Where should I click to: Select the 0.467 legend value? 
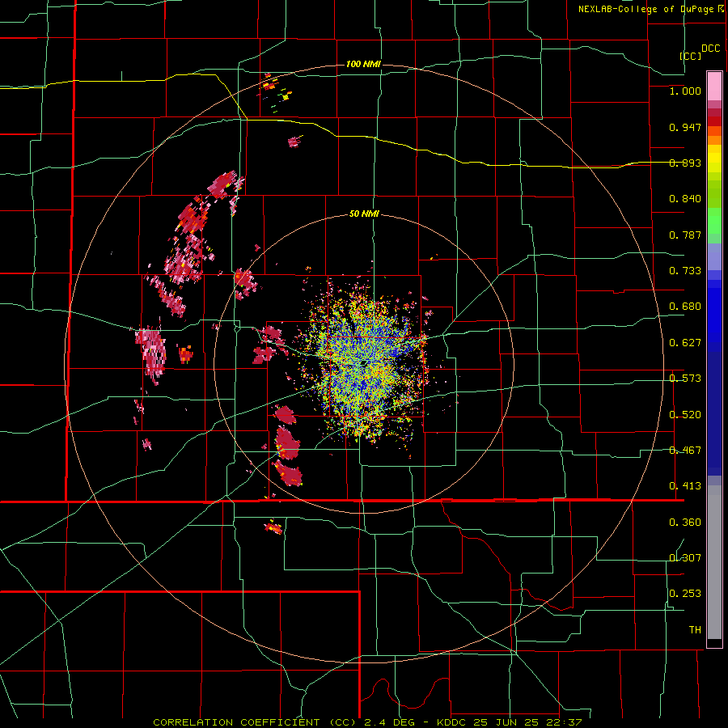click(x=685, y=451)
